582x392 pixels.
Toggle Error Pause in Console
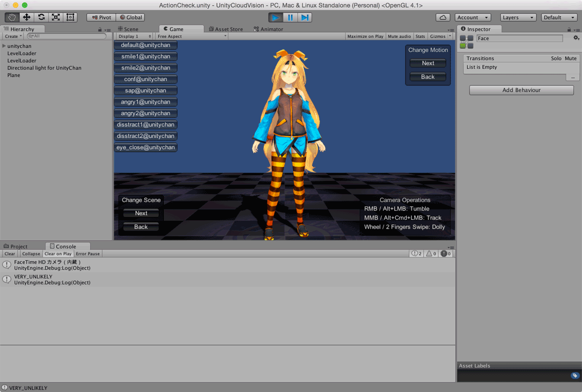tap(88, 254)
